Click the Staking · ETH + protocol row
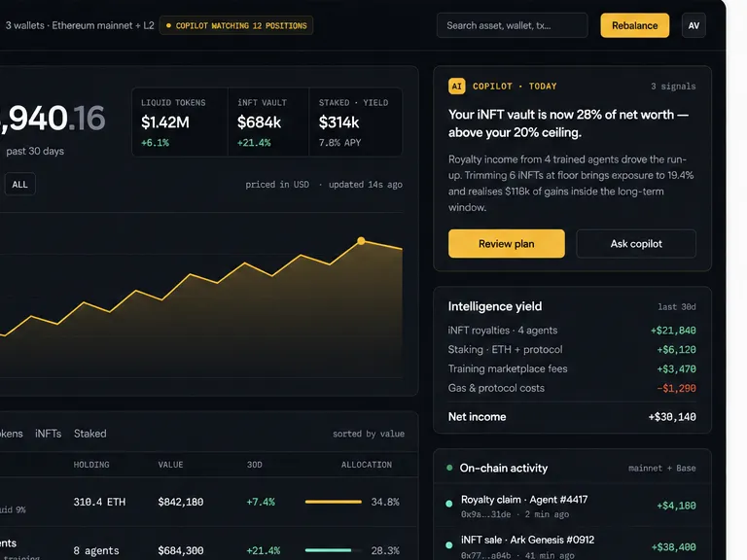The height and width of the screenshot is (560, 747). (x=572, y=350)
